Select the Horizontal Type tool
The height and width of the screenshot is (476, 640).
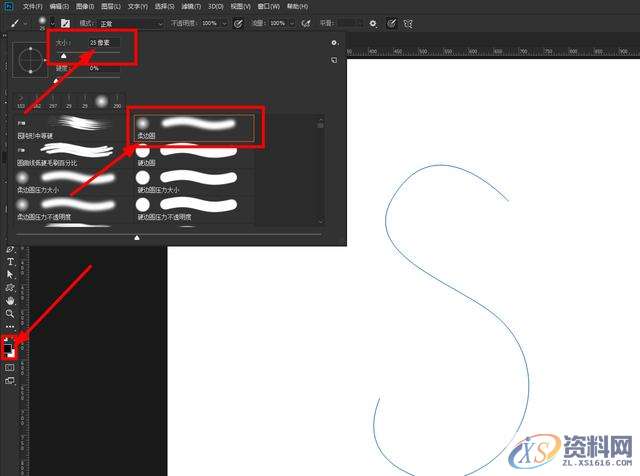click(10, 261)
